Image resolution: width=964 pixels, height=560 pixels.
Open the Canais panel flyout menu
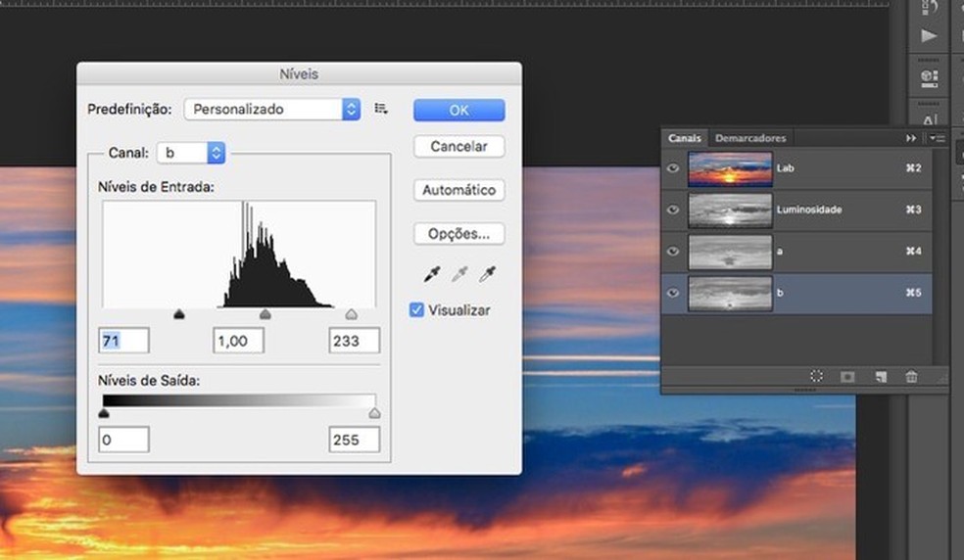(938, 138)
